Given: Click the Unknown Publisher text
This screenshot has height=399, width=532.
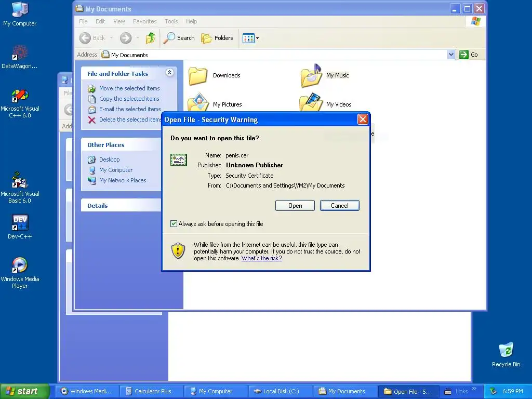Looking at the screenshot, I should 255,165.
